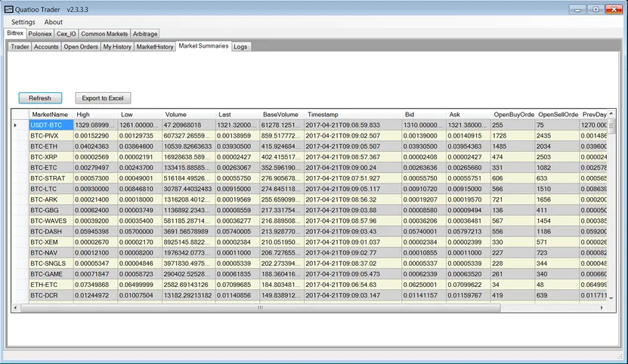Show the Open Orders sub-tab
This screenshot has width=628, height=364.
pos(81,47)
